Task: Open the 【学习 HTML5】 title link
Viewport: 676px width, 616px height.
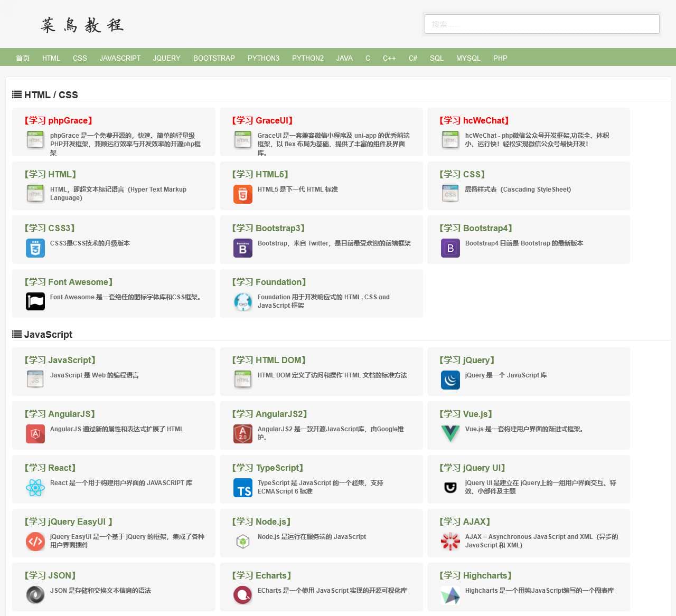Action: (x=260, y=174)
